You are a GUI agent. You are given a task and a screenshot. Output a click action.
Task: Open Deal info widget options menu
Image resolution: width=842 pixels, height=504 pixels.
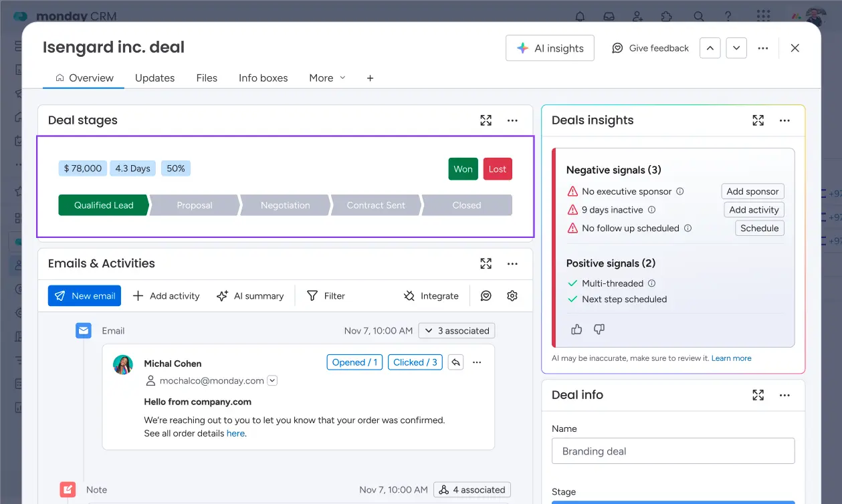click(x=784, y=395)
